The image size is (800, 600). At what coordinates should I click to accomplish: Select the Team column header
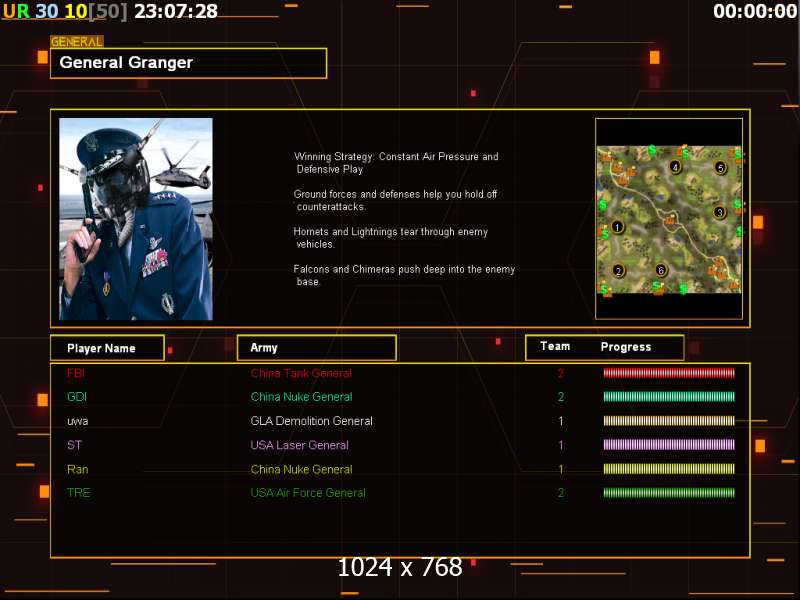555,346
